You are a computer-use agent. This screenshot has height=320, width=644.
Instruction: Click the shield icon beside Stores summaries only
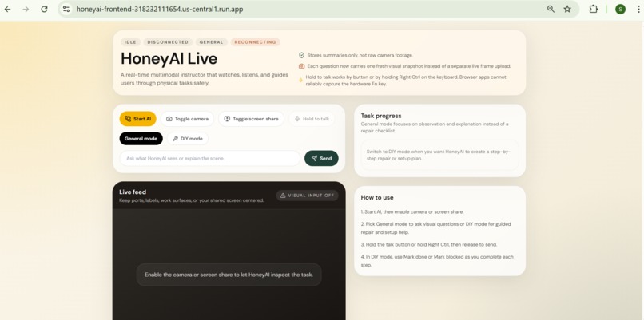pyautogui.click(x=301, y=55)
